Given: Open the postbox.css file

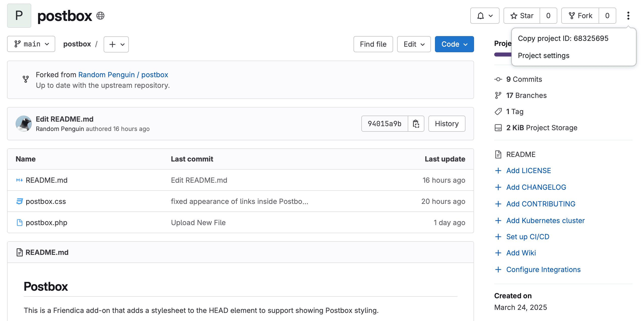Looking at the screenshot, I should 46,201.
